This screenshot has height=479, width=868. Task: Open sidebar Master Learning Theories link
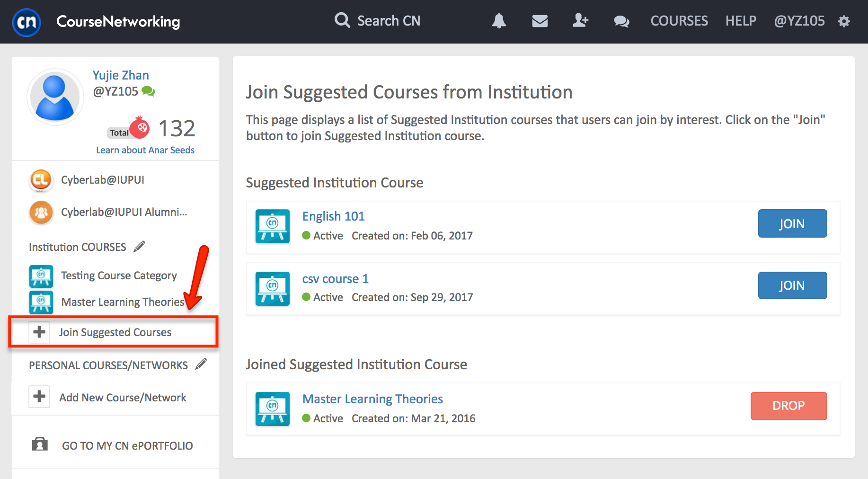point(123,302)
